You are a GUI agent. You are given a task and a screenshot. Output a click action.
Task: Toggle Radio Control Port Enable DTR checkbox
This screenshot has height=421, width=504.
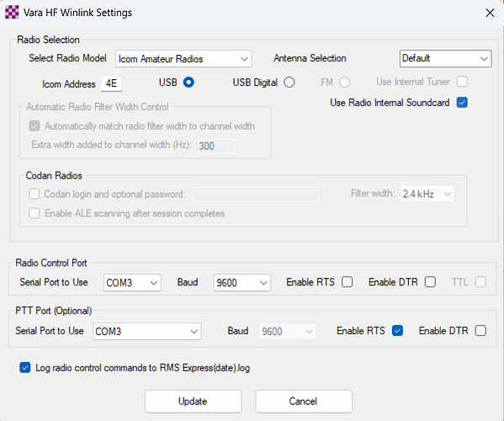(x=431, y=282)
